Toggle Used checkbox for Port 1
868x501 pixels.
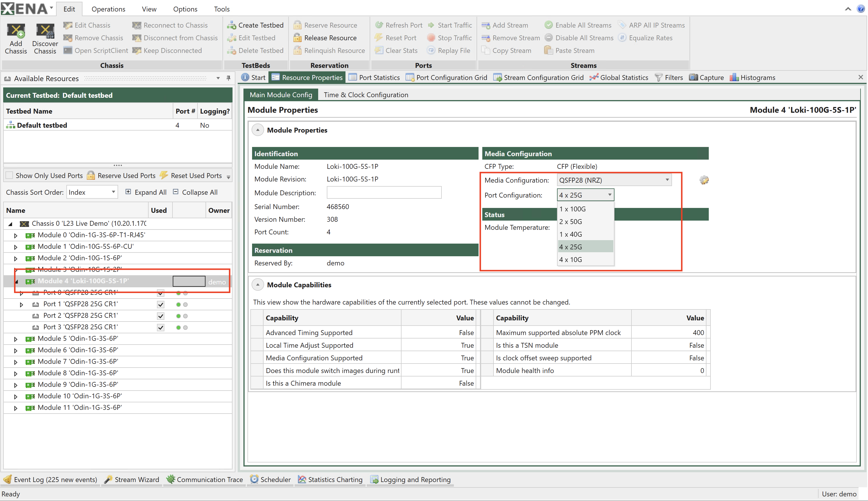click(x=161, y=305)
